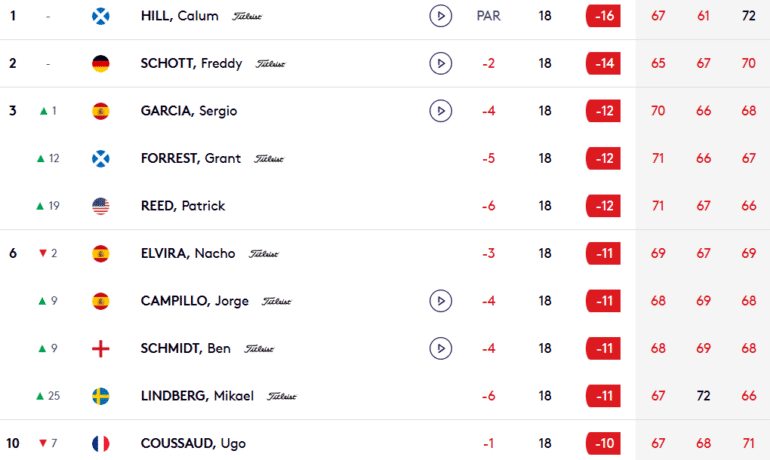The width and height of the screenshot is (770, 460).
Task: Open GARCIA, Sergio player page
Action: (189, 111)
